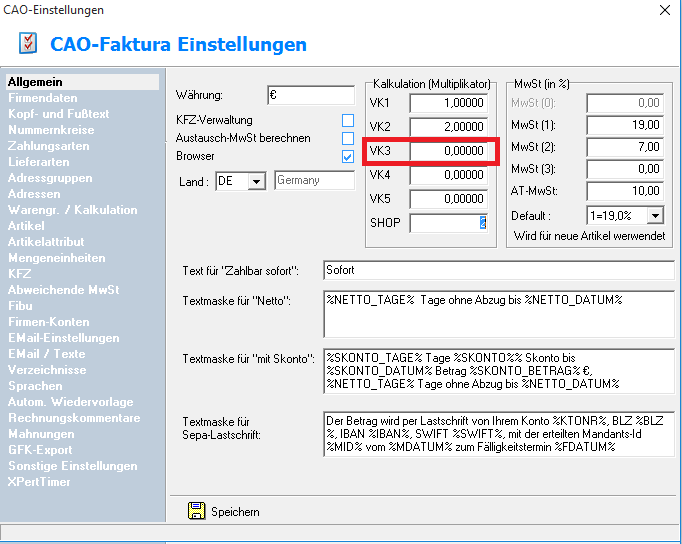Open the Default MwSt dropdown
The image size is (682, 544).
coord(655,215)
